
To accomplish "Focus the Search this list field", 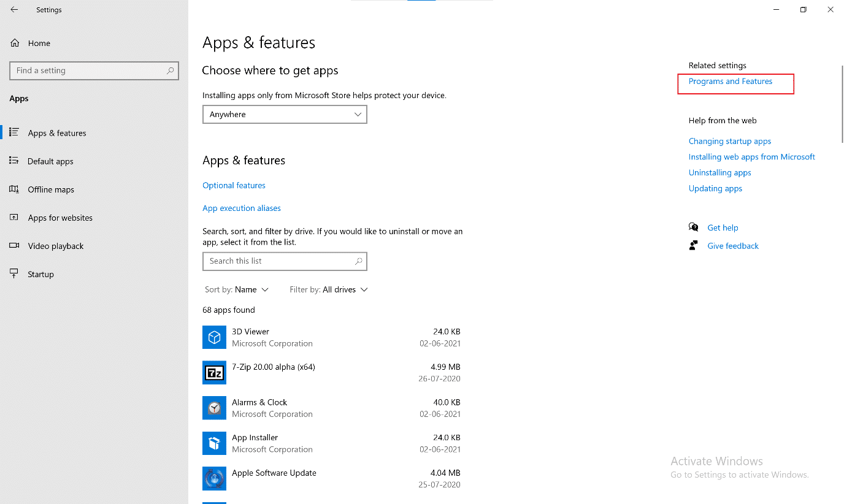I will click(x=279, y=261).
